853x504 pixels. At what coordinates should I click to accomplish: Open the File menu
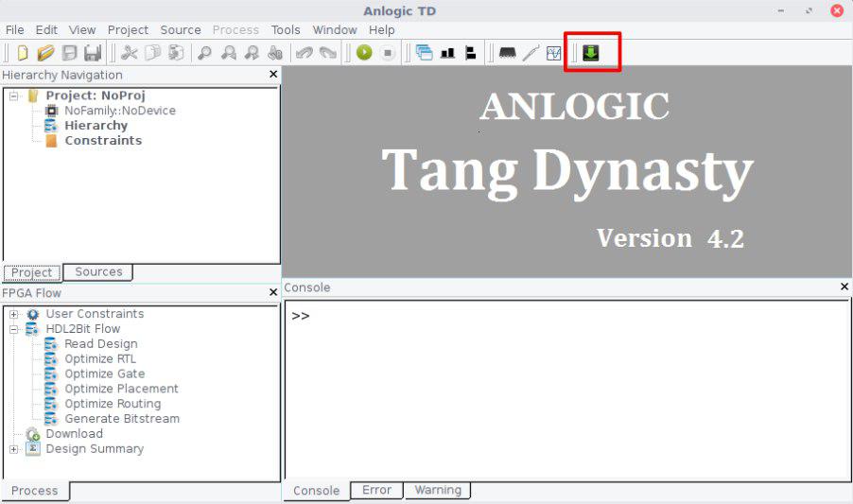click(15, 30)
